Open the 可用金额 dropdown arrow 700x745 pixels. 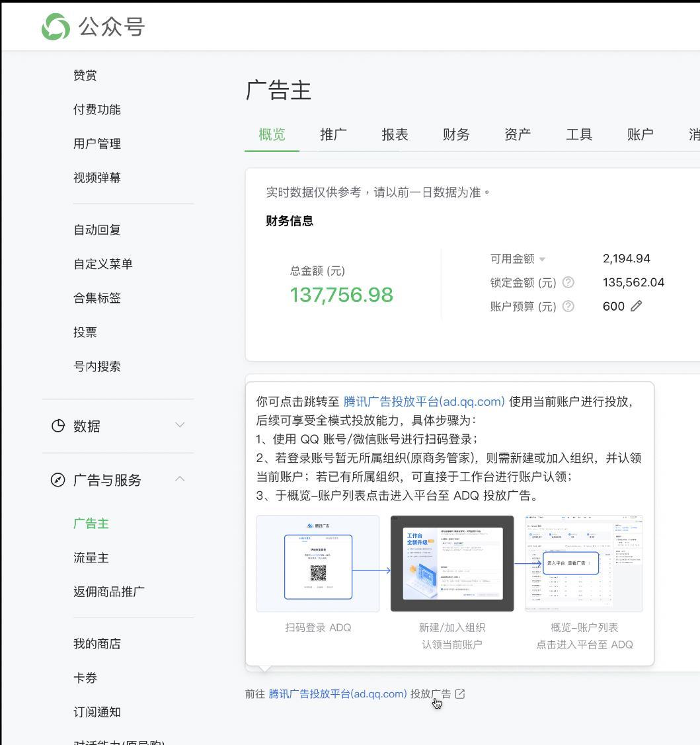[541, 258]
